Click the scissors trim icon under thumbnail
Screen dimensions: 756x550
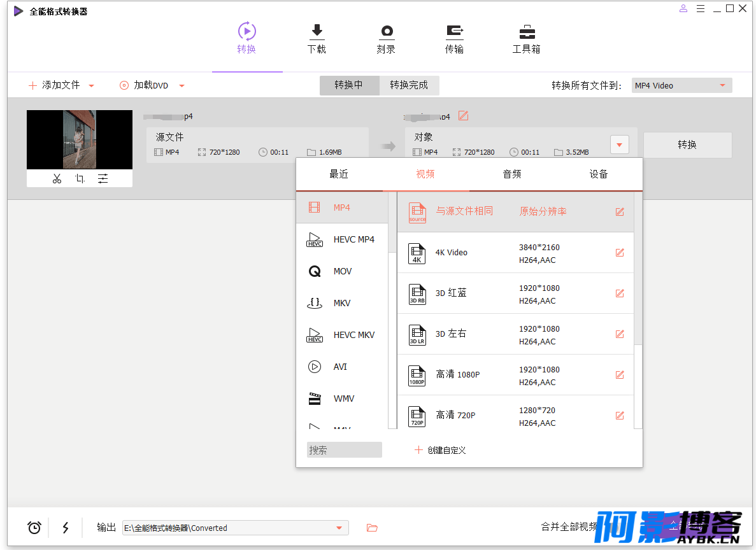click(57, 179)
